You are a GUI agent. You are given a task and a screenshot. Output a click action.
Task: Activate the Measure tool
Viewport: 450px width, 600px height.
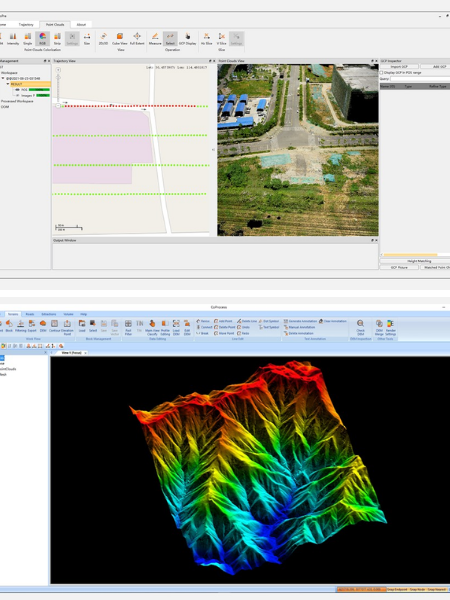click(155, 38)
